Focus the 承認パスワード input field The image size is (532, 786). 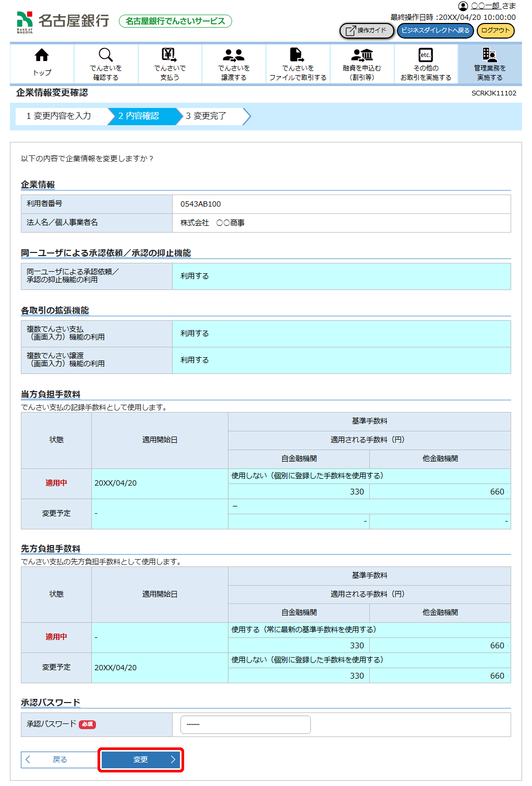(x=245, y=724)
